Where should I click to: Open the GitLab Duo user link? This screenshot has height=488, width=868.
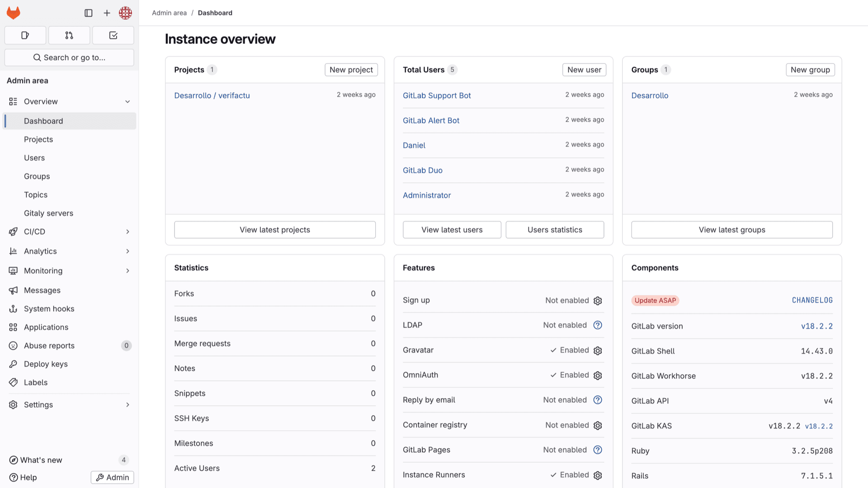[x=423, y=170]
